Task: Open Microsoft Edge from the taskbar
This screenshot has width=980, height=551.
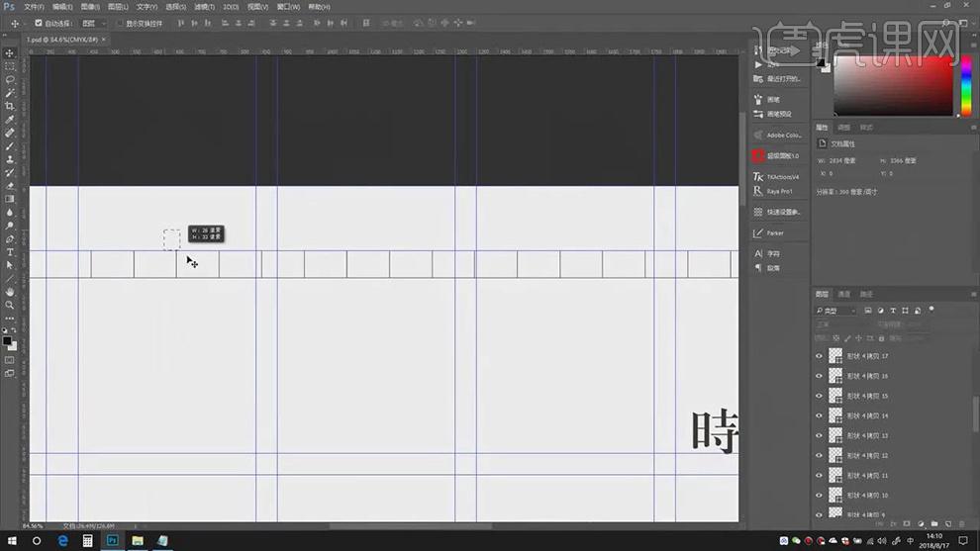Action: 62,541
